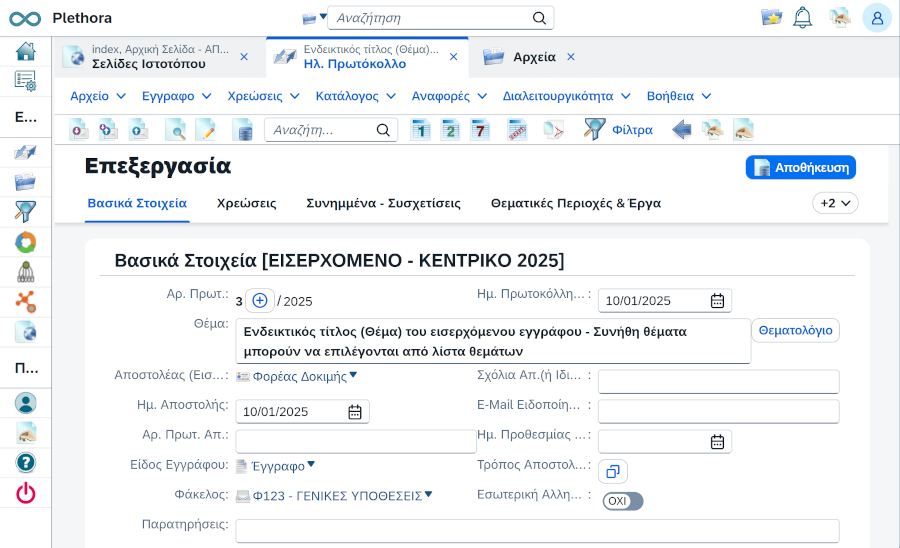
Task: Open the Αρχείο menu
Action: (x=98, y=96)
